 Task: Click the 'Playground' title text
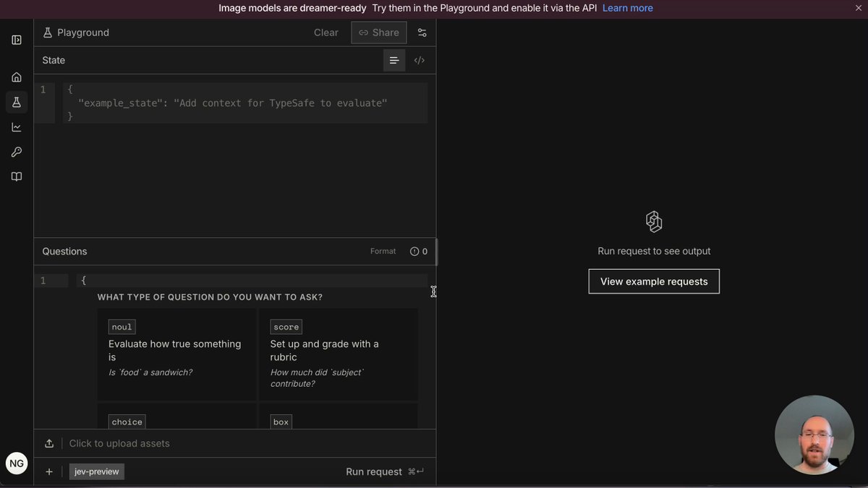click(x=83, y=33)
